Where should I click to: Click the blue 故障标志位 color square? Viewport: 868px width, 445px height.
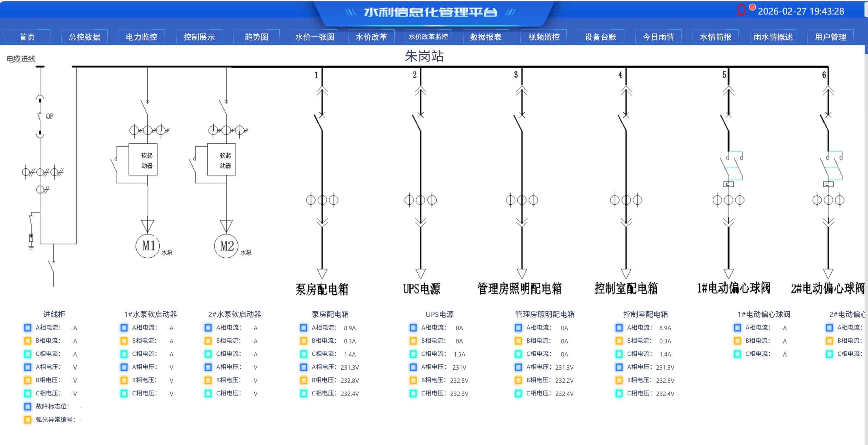click(27, 406)
